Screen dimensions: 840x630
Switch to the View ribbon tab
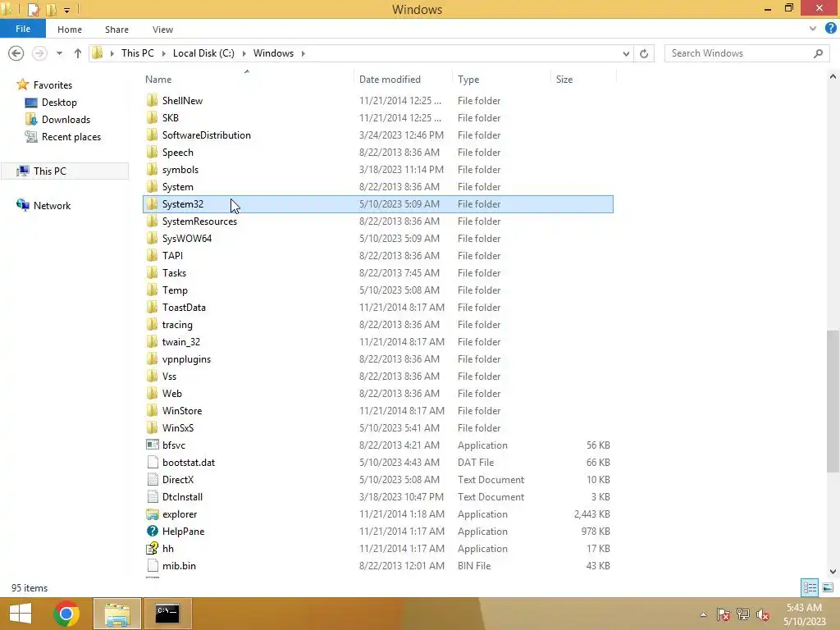click(x=162, y=30)
